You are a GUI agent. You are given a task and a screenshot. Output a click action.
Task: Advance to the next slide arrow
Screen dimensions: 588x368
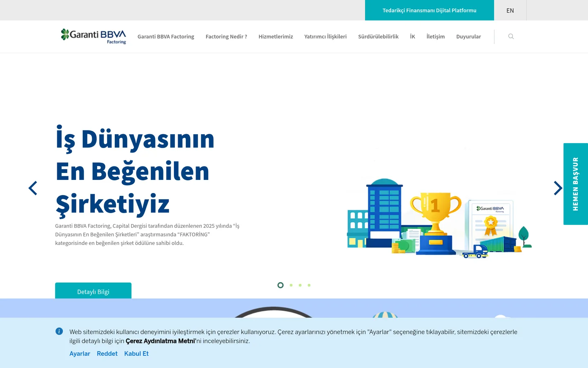click(x=558, y=188)
